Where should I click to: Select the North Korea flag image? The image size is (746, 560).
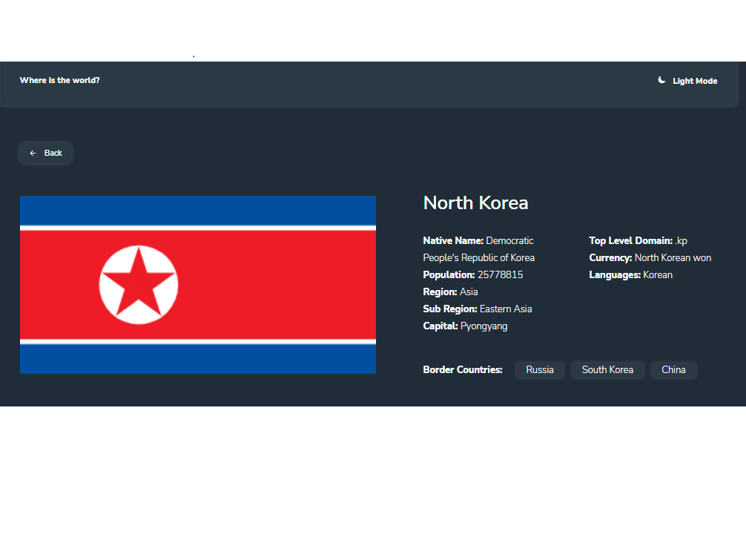pos(198,284)
